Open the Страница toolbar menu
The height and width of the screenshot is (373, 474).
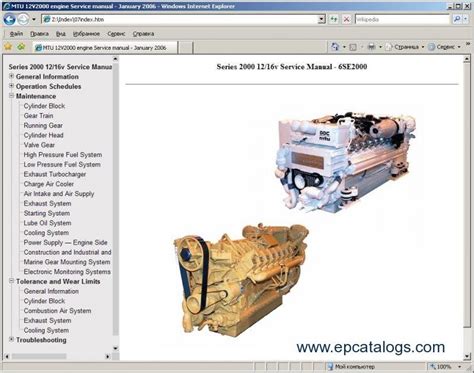click(x=405, y=47)
